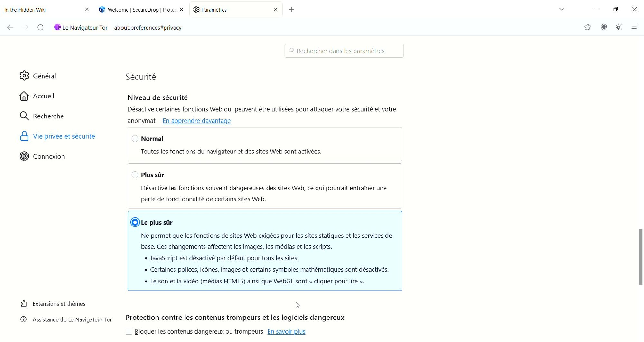Screen dimensions: 644x342
Task: Enable Bloquer les contenus dangereux checkbox
Action: (129, 332)
